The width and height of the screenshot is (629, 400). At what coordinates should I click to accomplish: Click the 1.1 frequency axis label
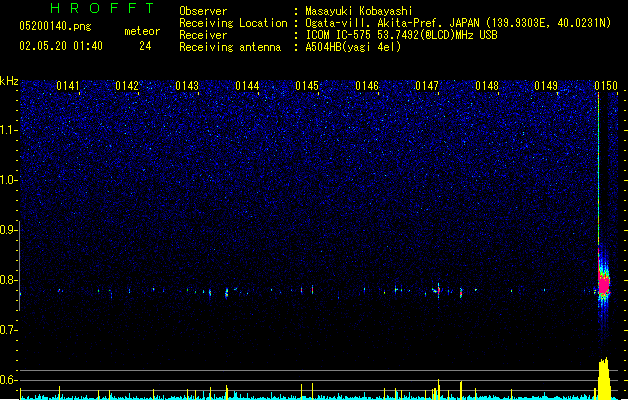pyautogui.click(x=8, y=130)
